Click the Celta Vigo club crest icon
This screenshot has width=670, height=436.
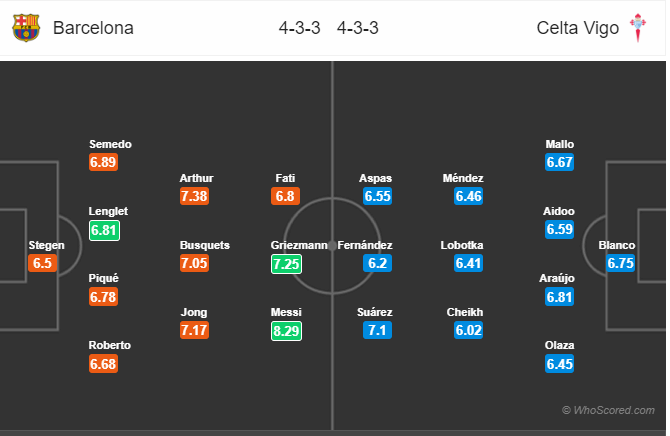point(638,28)
